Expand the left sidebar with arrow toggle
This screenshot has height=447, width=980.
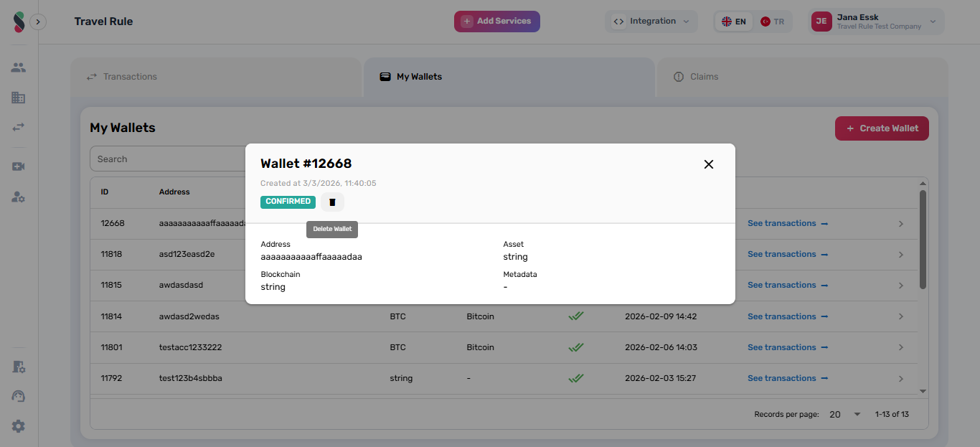[38, 22]
